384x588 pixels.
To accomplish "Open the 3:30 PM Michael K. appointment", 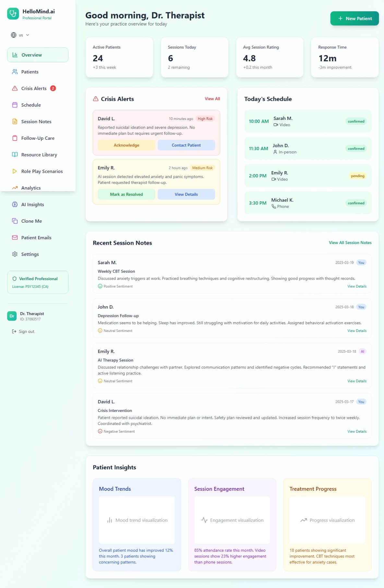I will click(308, 203).
